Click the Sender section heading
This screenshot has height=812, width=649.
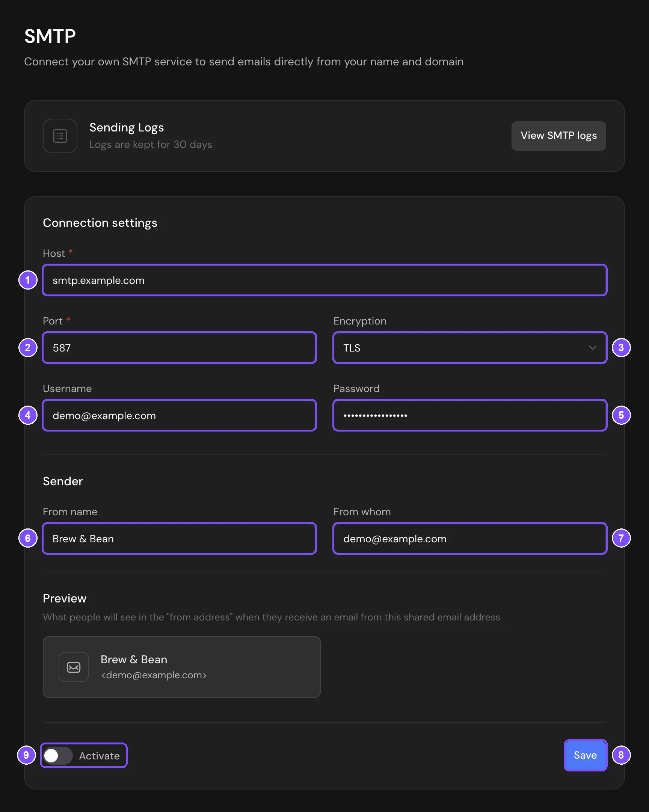63,481
